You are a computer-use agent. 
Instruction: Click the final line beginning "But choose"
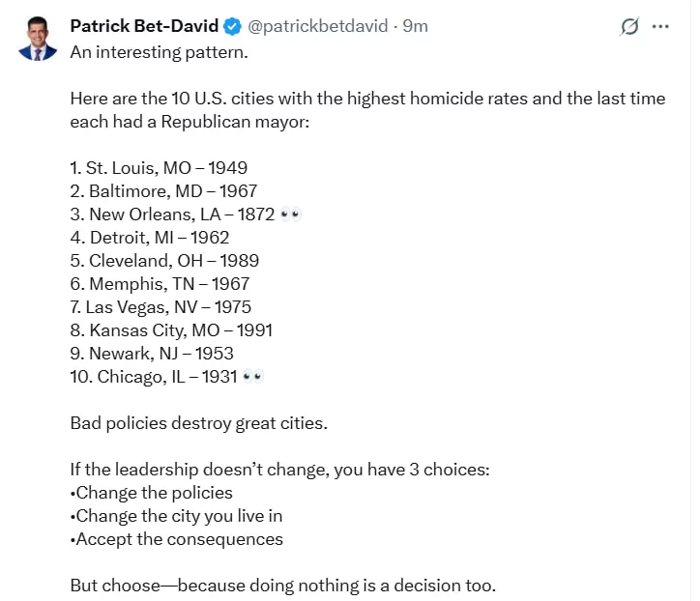[x=281, y=586]
